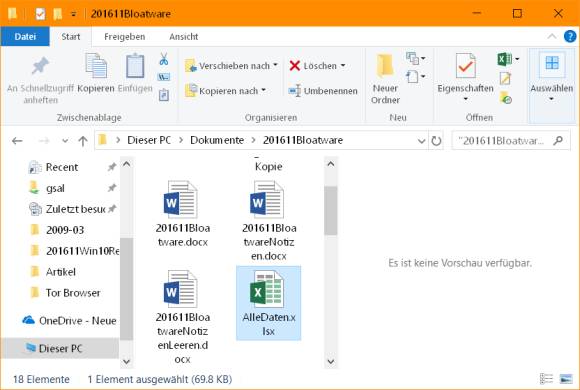Refresh the folder view
This screenshot has width=580, height=390.
click(436, 141)
